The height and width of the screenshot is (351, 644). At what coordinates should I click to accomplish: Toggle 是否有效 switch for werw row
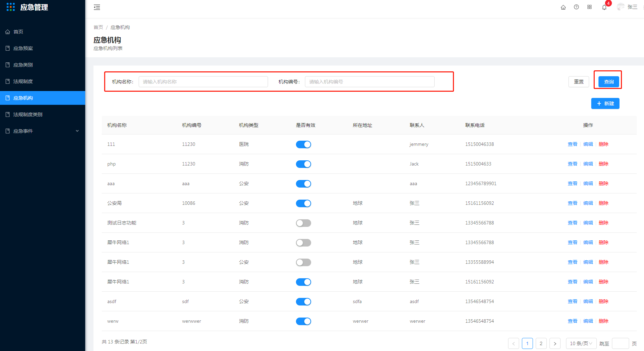[x=304, y=321]
